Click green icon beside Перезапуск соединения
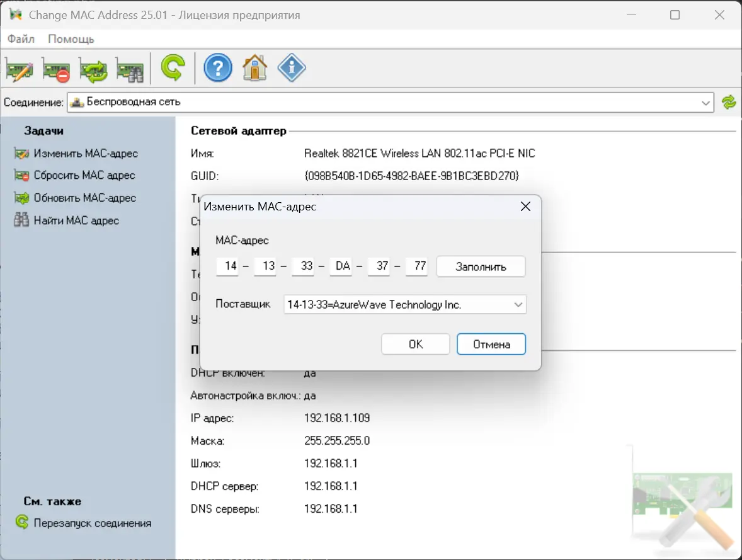 pyautogui.click(x=22, y=522)
